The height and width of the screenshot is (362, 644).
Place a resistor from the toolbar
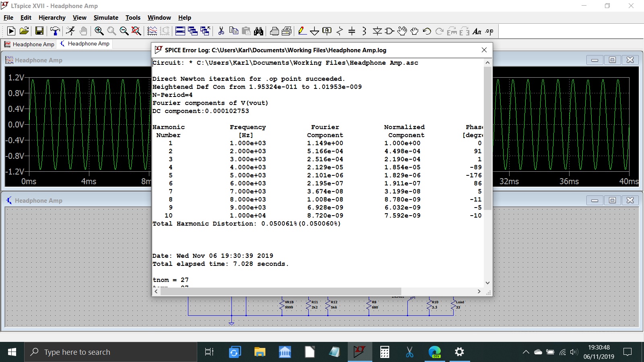[x=340, y=31]
